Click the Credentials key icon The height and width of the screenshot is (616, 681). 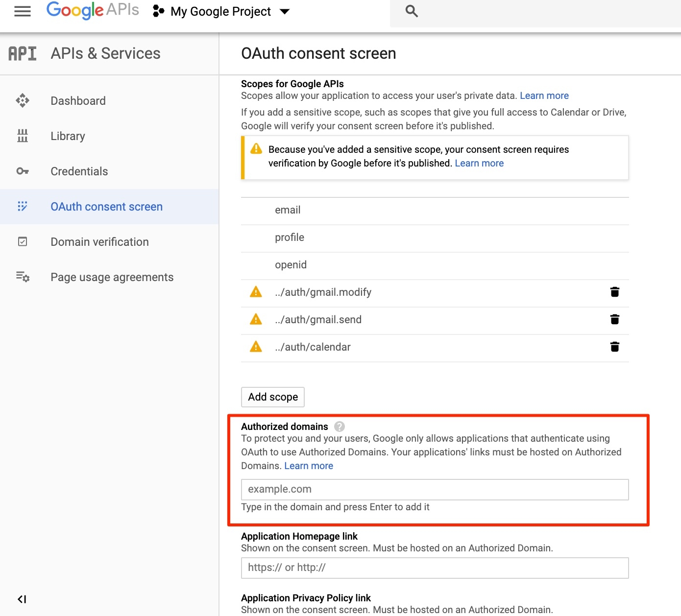23,171
